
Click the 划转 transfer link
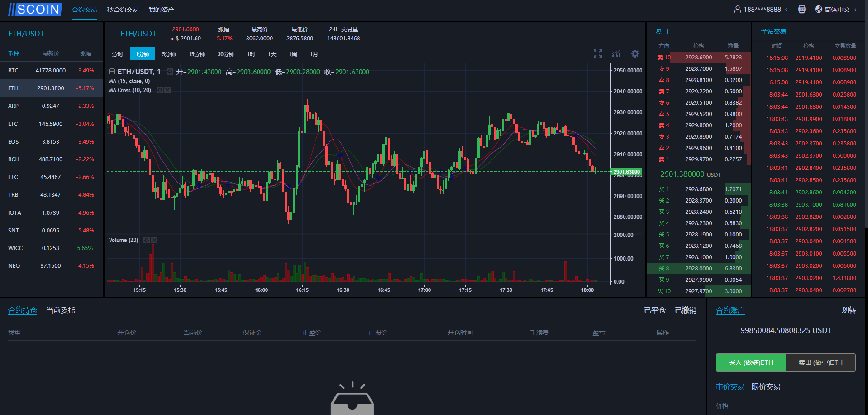coord(849,310)
